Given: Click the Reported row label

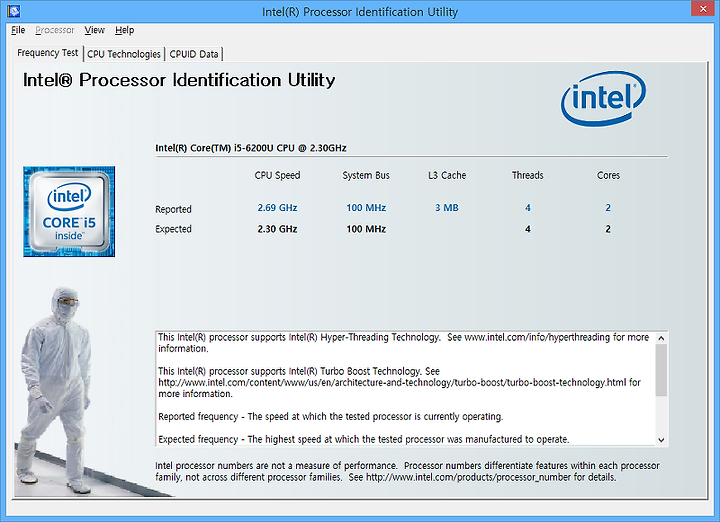Looking at the screenshot, I should [173, 209].
